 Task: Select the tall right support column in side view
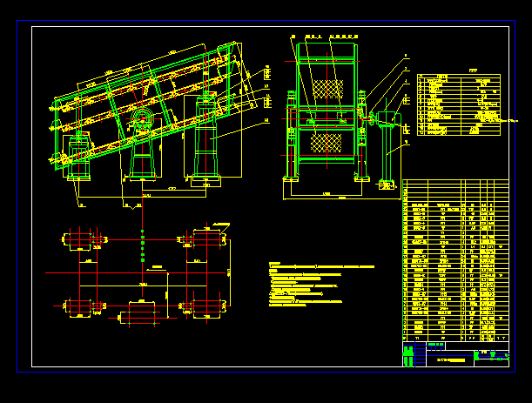pos(206,136)
